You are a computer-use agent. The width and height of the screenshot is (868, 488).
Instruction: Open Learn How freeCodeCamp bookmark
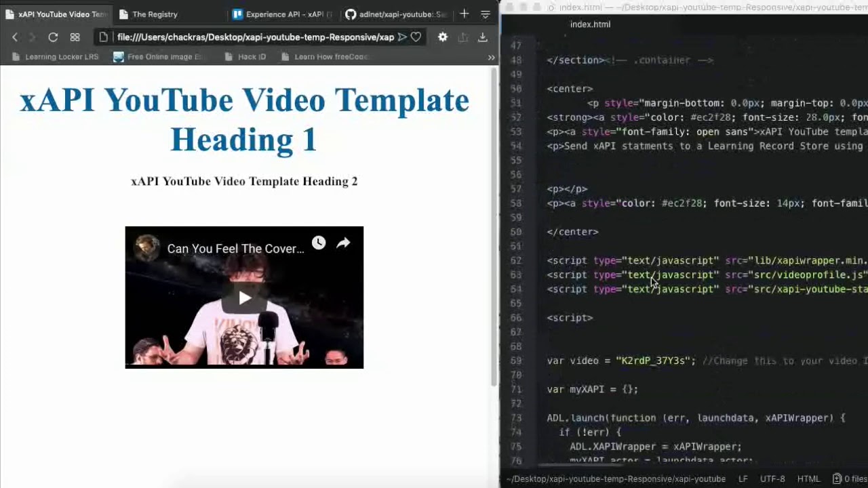324,57
